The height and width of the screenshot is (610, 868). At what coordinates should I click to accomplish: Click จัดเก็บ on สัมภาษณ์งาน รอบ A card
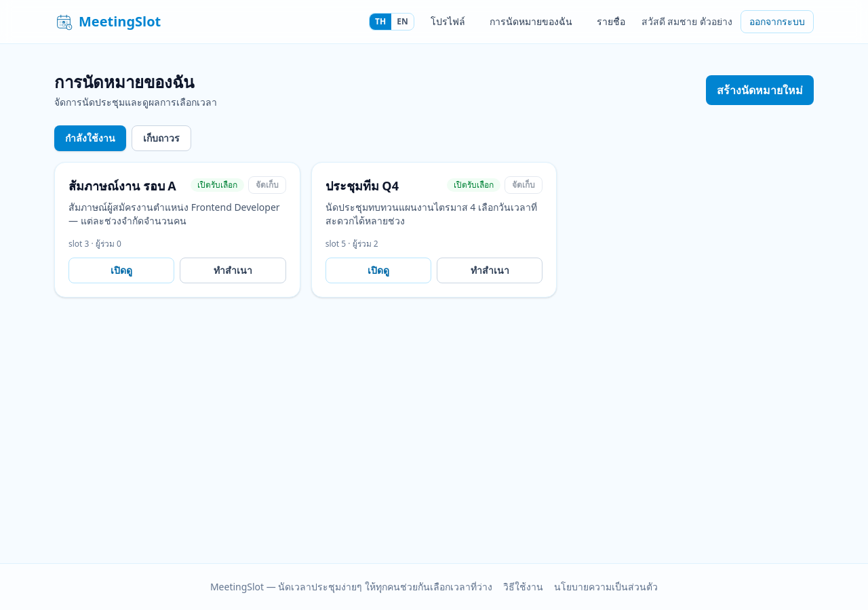click(267, 185)
